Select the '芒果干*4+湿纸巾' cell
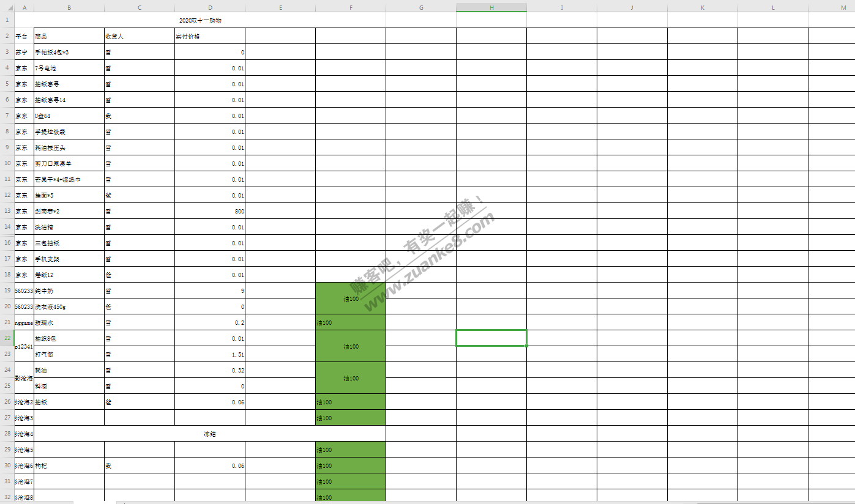The height and width of the screenshot is (504, 855). click(69, 179)
